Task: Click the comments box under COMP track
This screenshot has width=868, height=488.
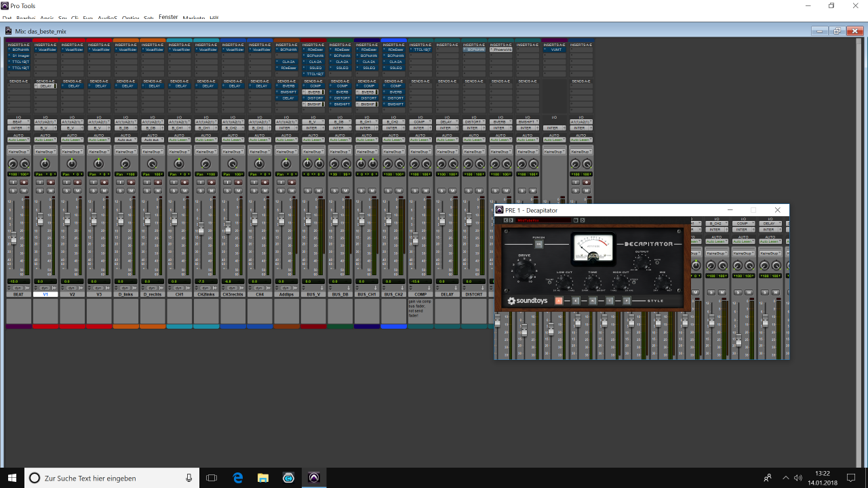Action: click(x=420, y=312)
